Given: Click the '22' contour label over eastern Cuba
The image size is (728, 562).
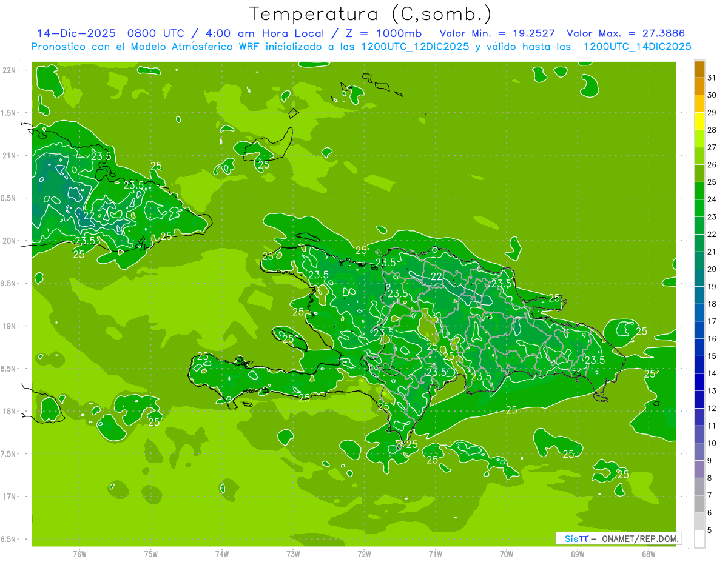Looking at the screenshot, I should tap(89, 215).
